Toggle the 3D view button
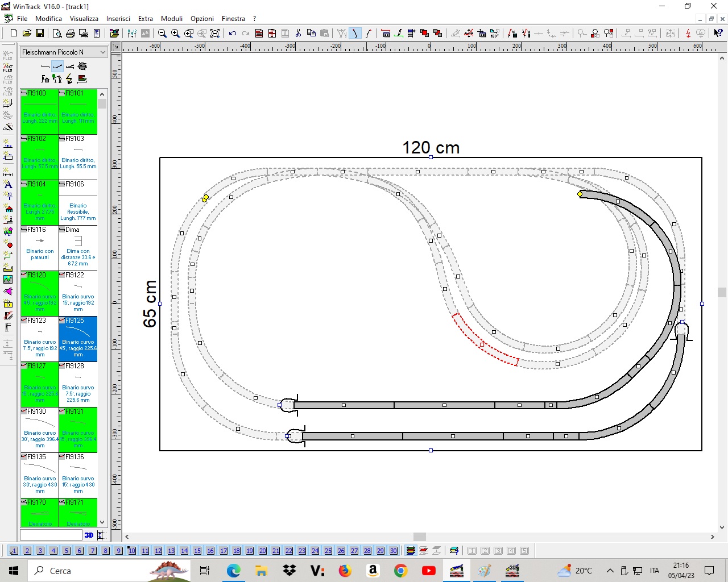The image size is (728, 582). (x=89, y=535)
